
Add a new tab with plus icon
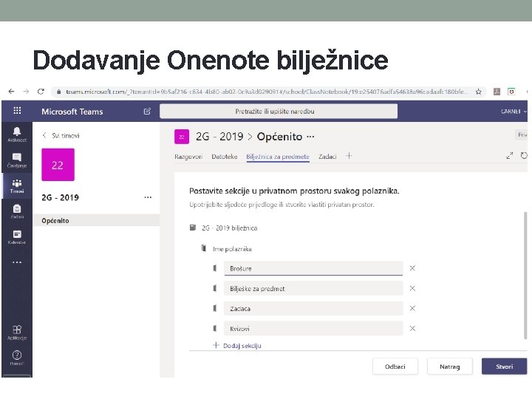click(x=349, y=156)
